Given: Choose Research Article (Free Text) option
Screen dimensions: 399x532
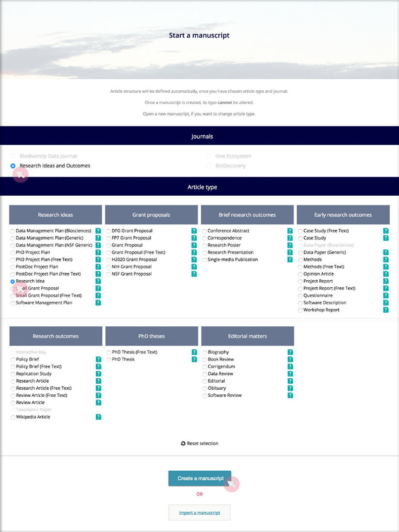Looking at the screenshot, I should (x=13, y=388).
